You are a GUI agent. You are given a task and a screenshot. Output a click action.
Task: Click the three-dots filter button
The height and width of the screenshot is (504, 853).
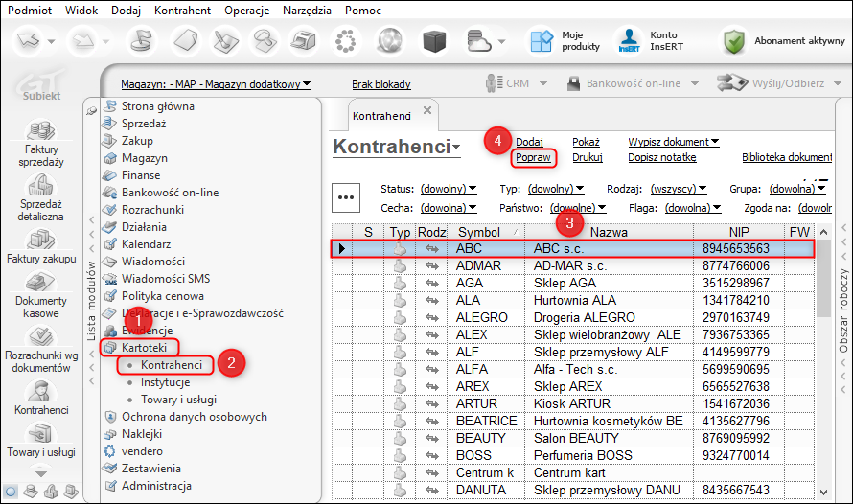pyautogui.click(x=346, y=196)
